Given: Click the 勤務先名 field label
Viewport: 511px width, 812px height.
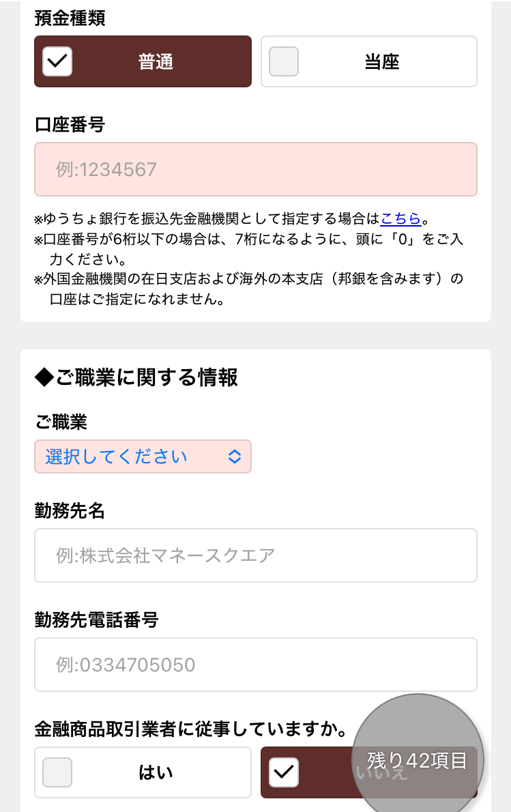Looking at the screenshot, I should tap(70, 510).
